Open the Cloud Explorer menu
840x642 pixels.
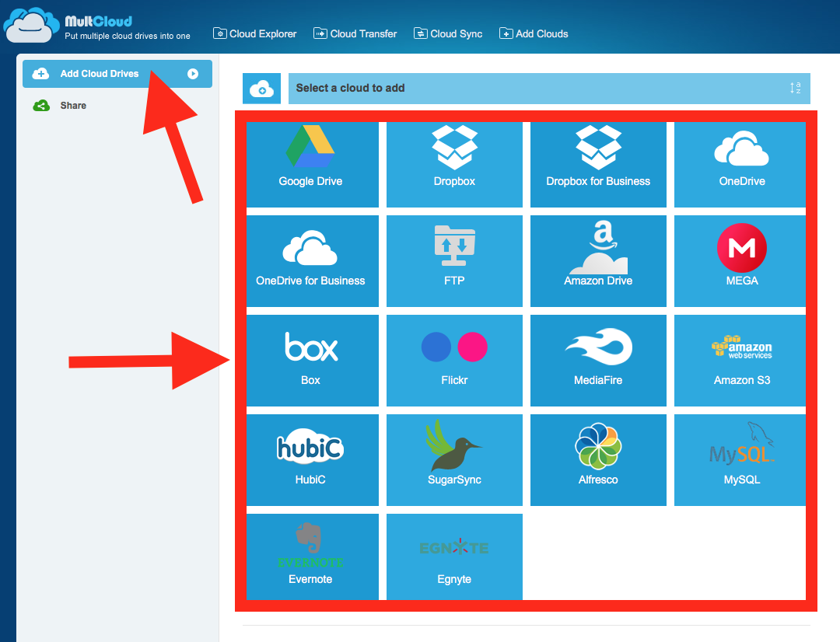point(255,33)
